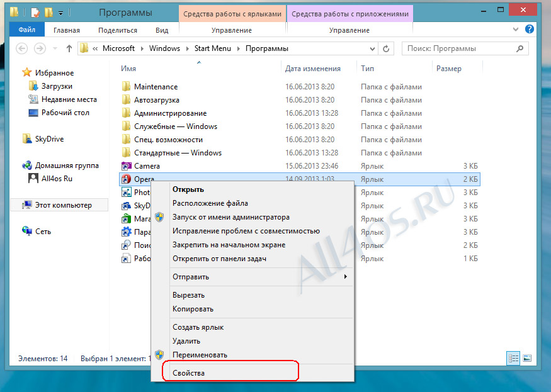
Task: Select the Opera shortcut icon
Action: coord(126,179)
